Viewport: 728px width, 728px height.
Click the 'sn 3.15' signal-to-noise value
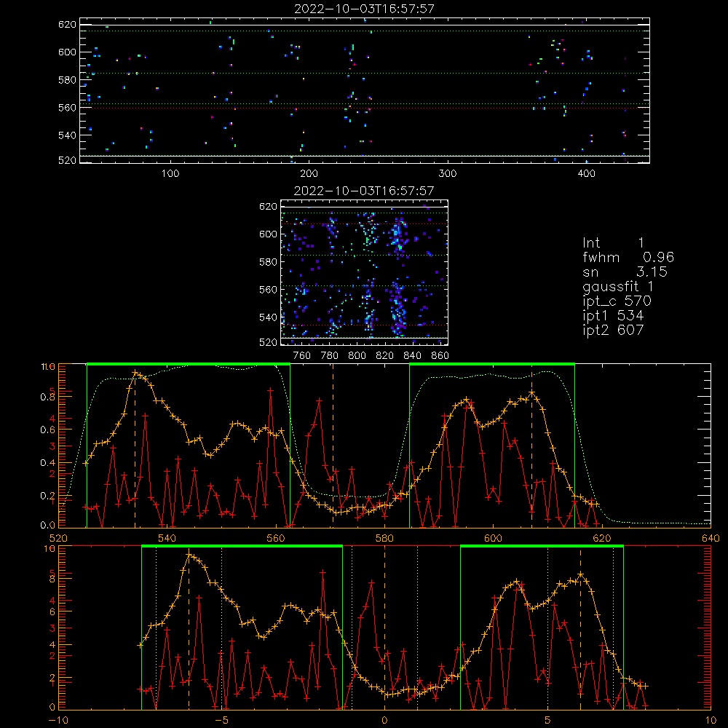625,272
